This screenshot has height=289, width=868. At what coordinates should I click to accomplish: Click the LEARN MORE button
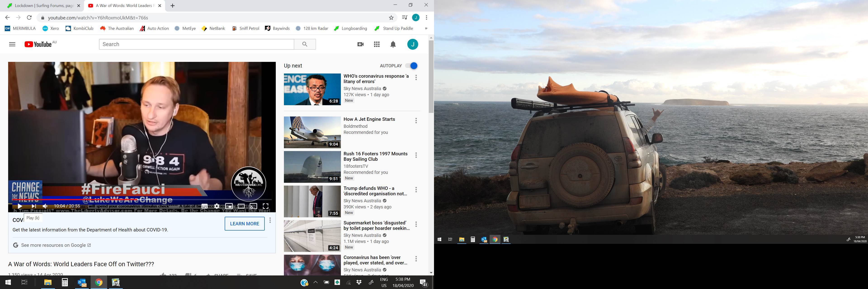(244, 223)
